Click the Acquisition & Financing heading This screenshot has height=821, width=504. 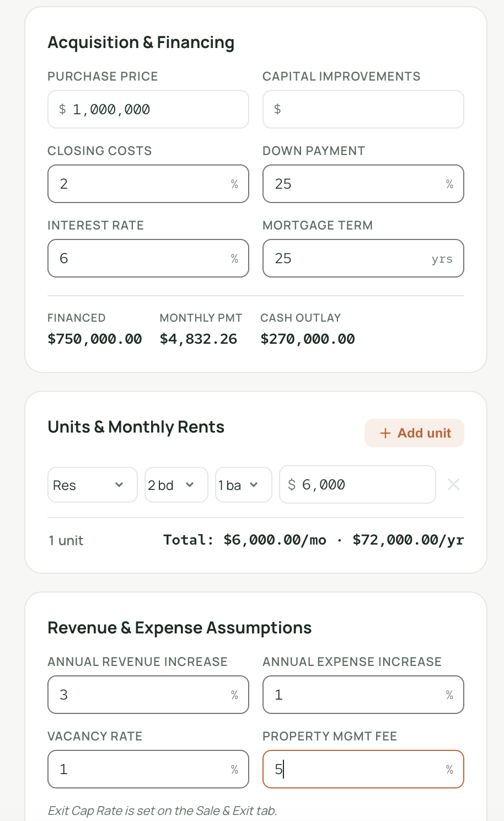(141, 42)
